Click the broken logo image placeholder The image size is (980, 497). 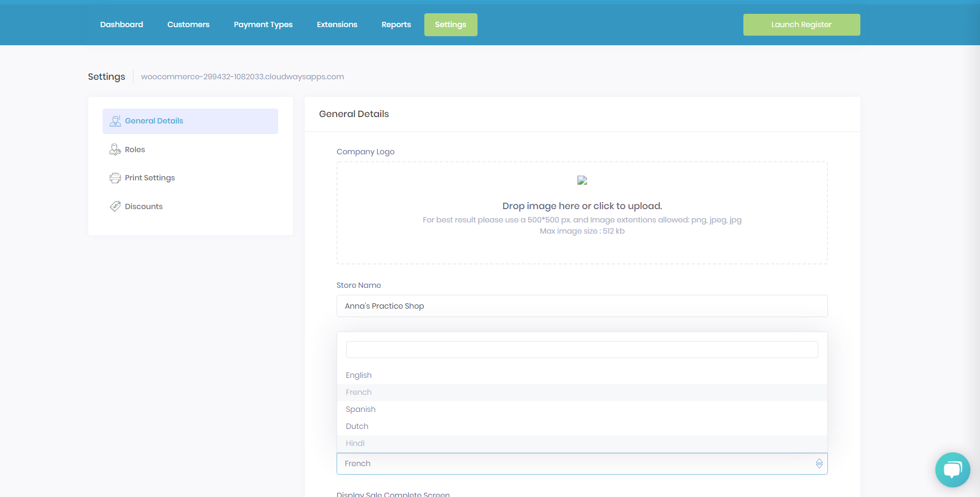pyautogui.click(x=582, y=180)
